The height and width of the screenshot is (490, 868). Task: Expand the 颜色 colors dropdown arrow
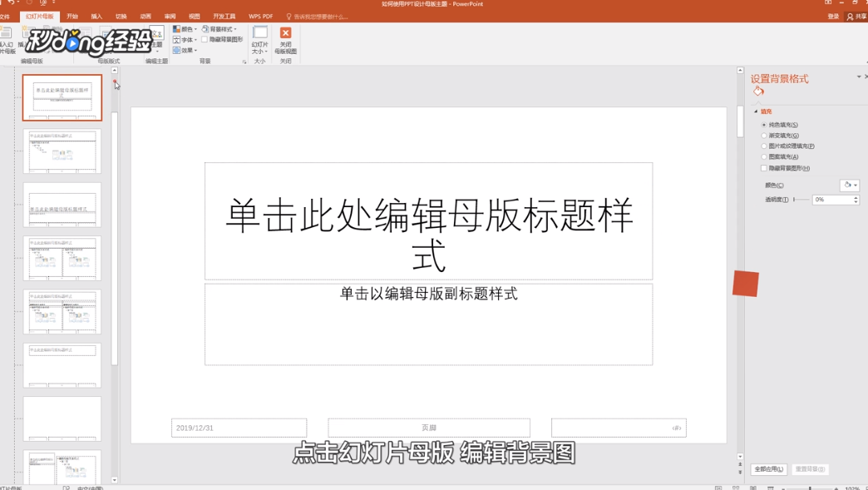(195, 29)
